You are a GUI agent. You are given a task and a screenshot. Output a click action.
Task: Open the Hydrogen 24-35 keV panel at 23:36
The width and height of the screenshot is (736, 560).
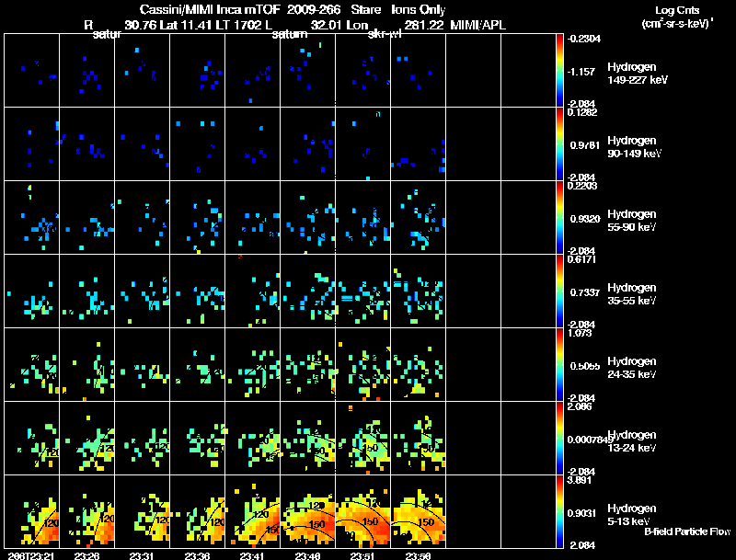(x=198, y=364)
